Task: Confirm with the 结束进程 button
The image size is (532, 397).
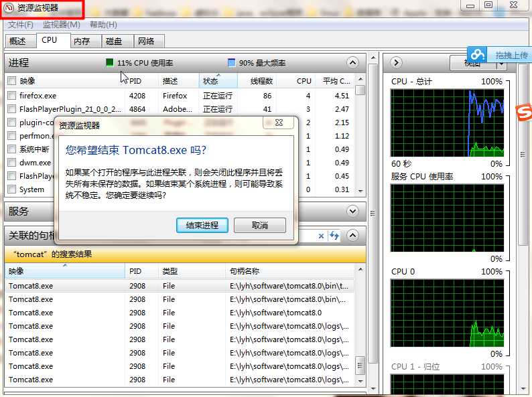Action: coord(202,225)
